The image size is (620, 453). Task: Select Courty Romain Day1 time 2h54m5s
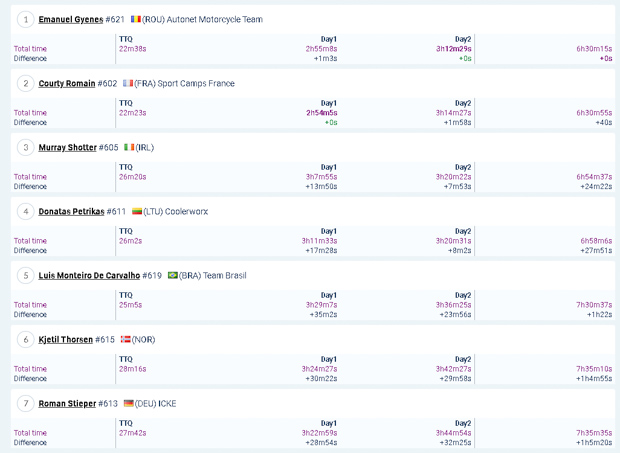pyautogui.click(x=321, y=113)
